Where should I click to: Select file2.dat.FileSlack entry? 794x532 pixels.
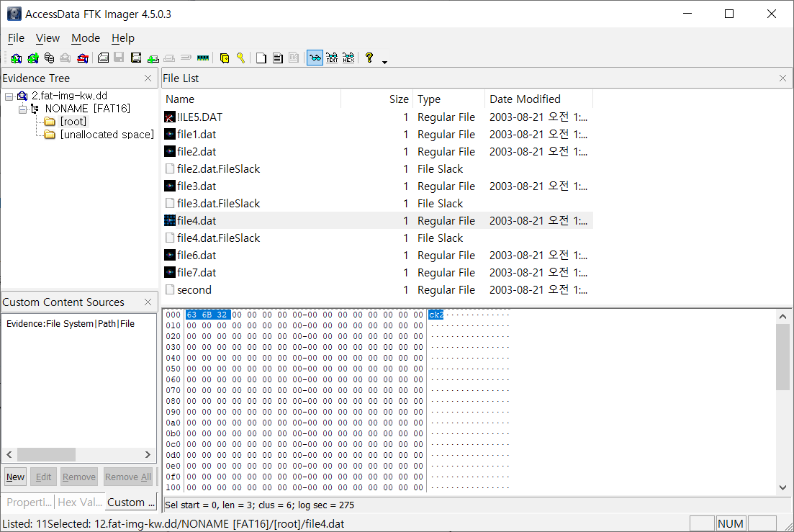pos(218,169)
